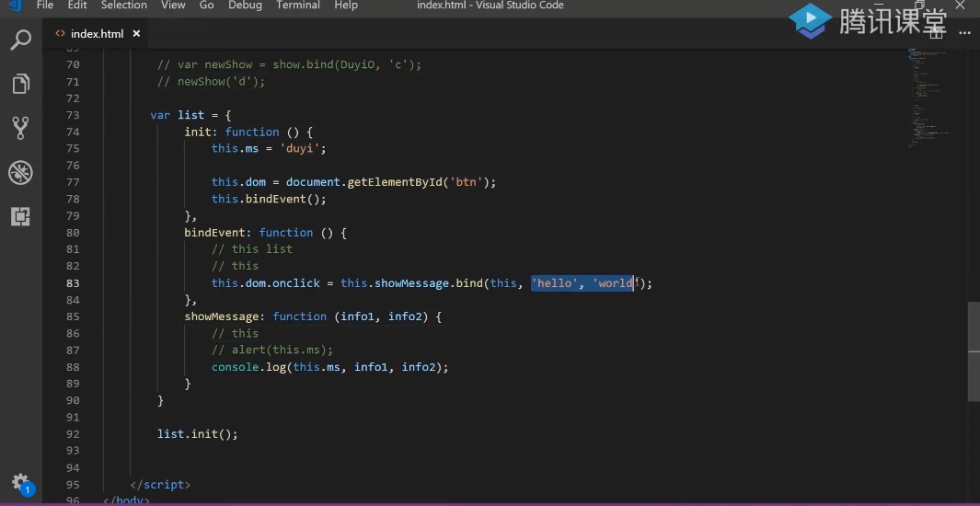This screenshot has width=980, height=506.
Task: Open the Debug menu
Action: point(245,6)
